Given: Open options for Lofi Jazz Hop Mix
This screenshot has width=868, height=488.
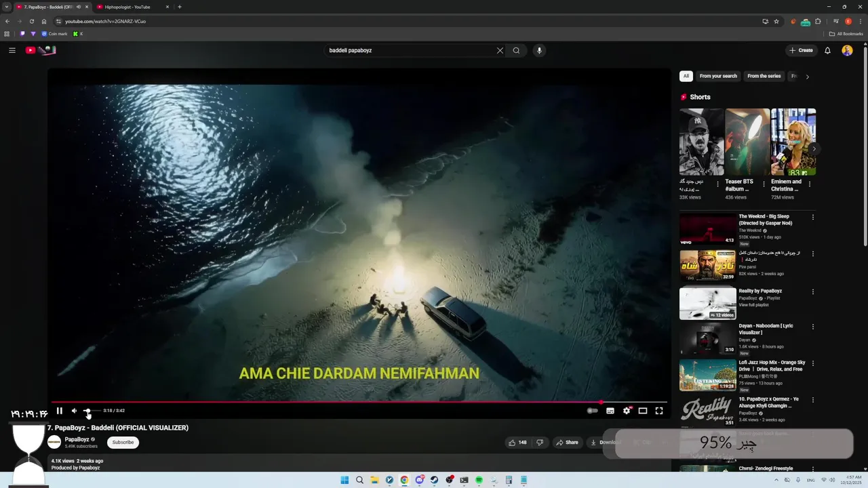Looking at the screenshot, I should point(813,363).
